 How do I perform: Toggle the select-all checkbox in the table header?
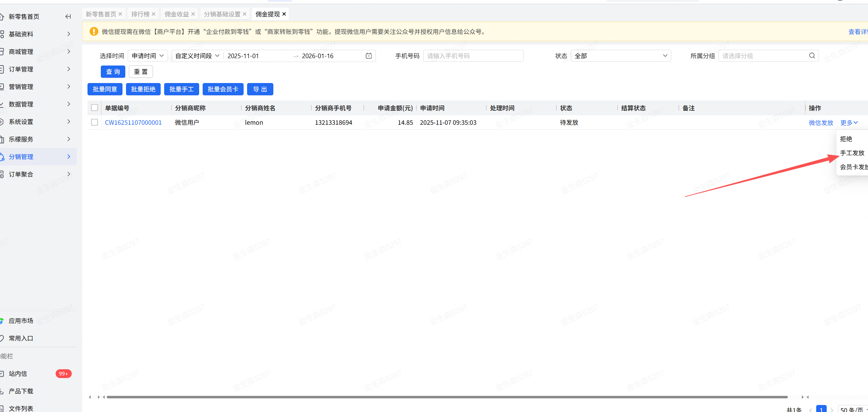(94, 108)
